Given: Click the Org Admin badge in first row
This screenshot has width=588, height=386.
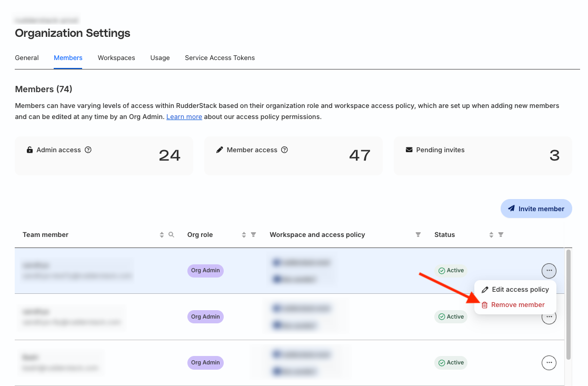Looking at the screenshot, I should [x=205, y=271].
